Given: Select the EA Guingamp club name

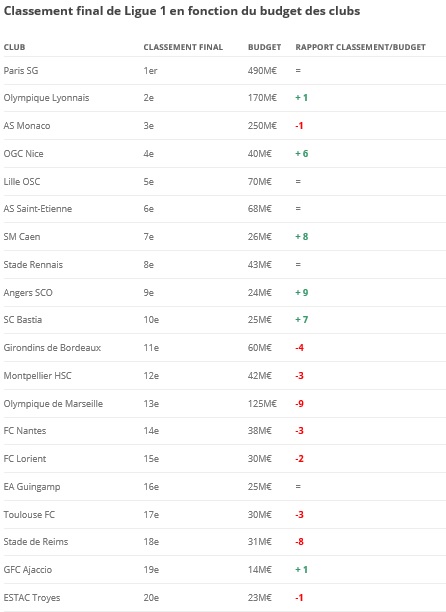Looking at the screenshot, I should point(32,487).
